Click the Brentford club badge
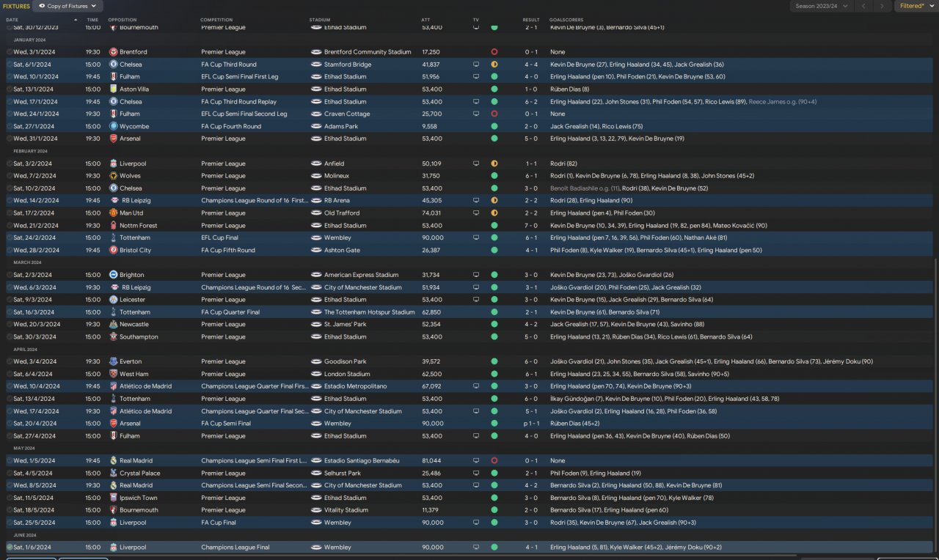This screenshot has width=939, height=560. (113, 52)
